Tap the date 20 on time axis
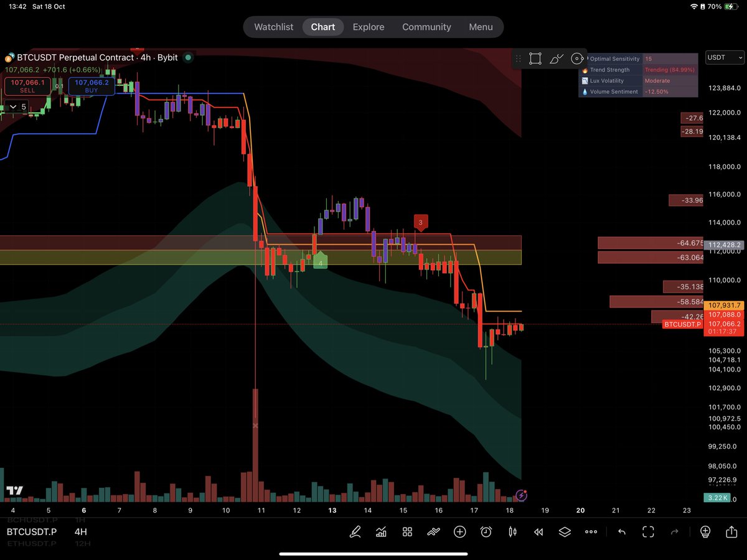The width and height of the screenshot is (747, 560). [x=580, y=510]
